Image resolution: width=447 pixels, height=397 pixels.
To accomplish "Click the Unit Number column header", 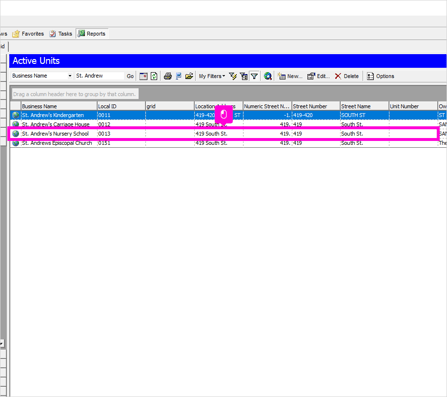I will click(x=413, y=106).
